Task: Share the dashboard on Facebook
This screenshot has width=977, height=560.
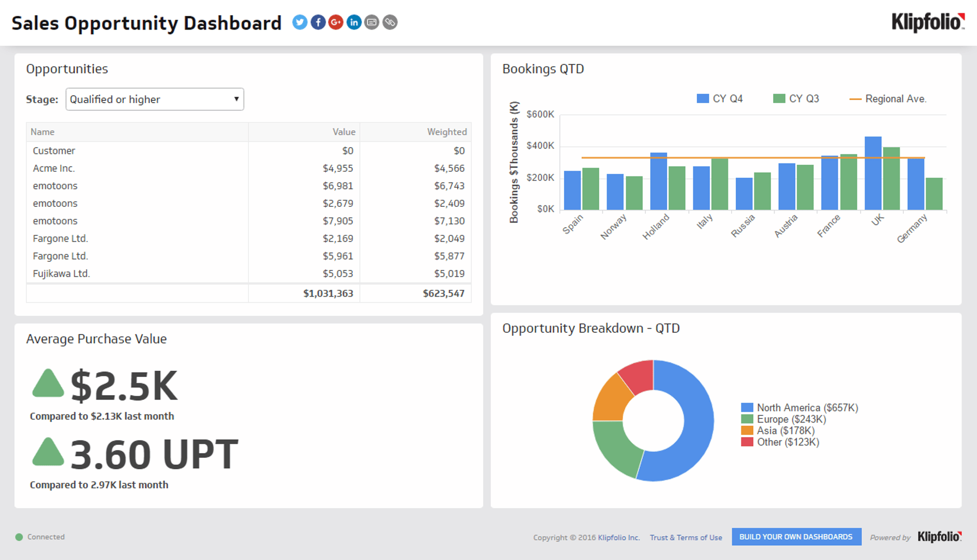Action: point(318,22)
